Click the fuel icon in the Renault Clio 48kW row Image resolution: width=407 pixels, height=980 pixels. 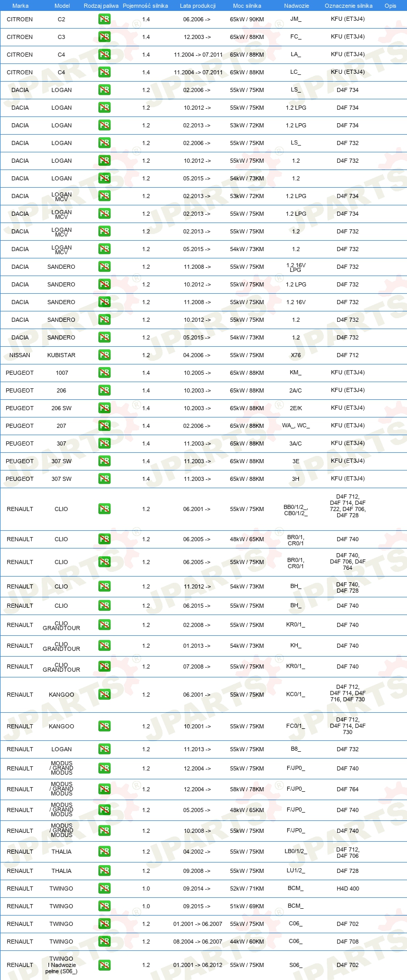[x=105, y=539]
